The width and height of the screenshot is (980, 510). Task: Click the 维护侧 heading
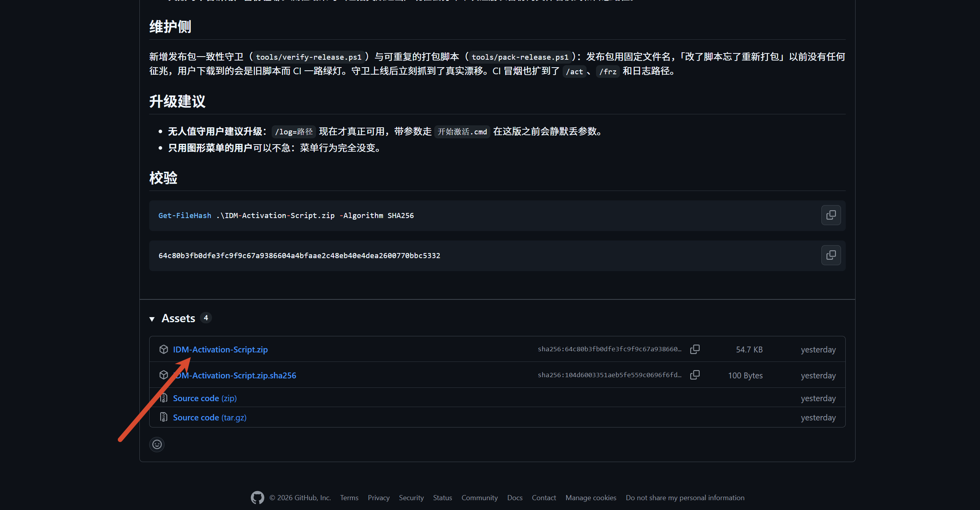click(x=170, y=27)
